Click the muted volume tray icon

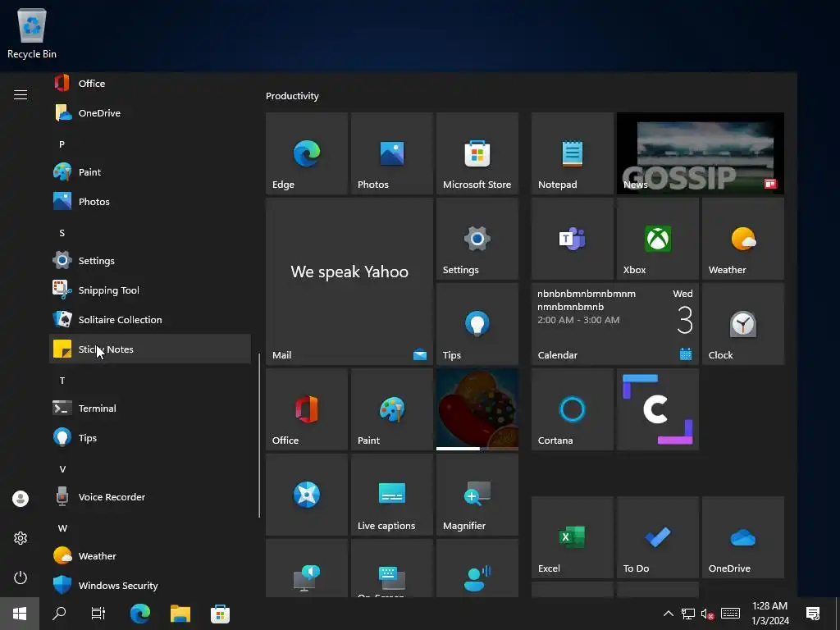pos(707,614)
